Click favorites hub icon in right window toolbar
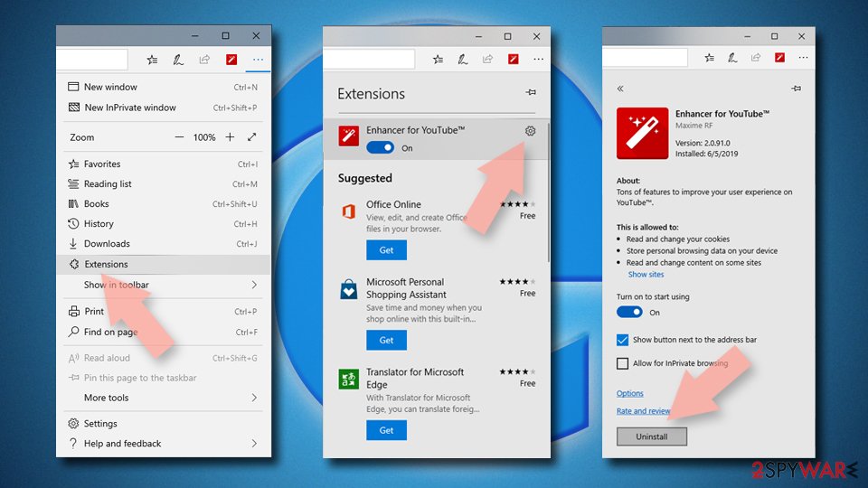The image size is (868, 488). [x=709, y=58]
